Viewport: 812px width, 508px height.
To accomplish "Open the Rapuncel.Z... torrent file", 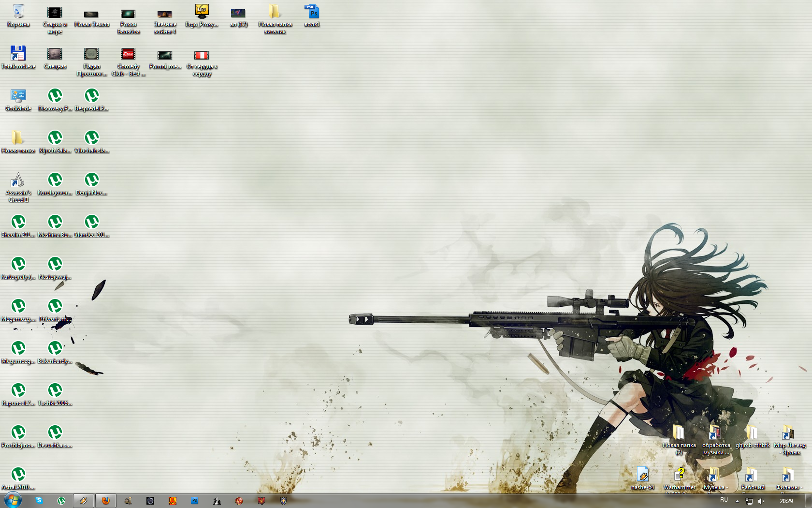I will point(18,394).
